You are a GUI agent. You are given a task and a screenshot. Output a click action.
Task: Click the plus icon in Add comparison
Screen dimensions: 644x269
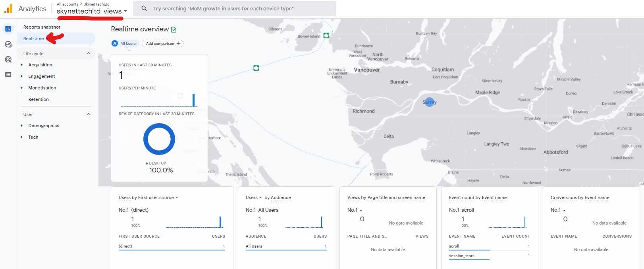pos(179,43)
